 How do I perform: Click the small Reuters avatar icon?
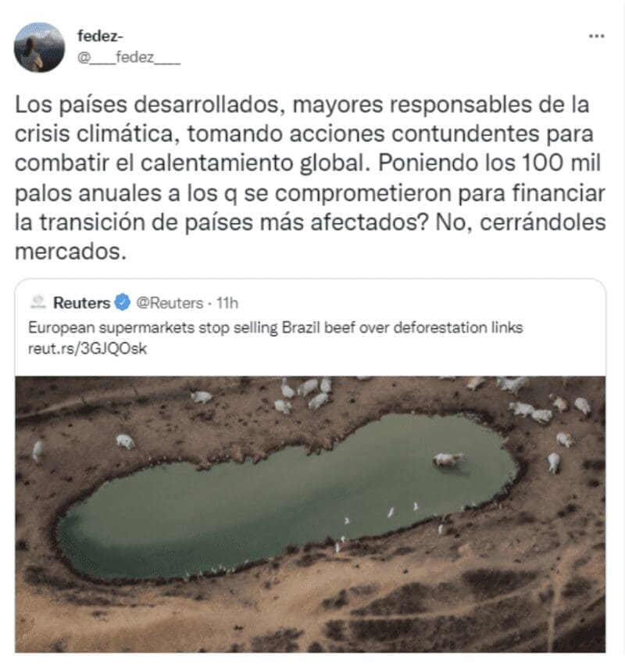pyautogui.click(x=38, y=302)
